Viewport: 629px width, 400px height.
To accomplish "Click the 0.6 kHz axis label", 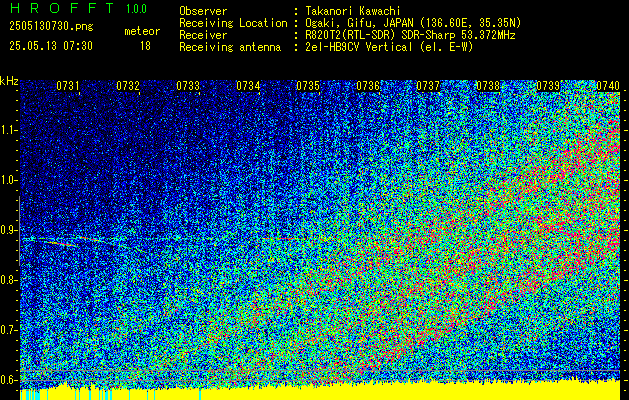I will 8,380.
